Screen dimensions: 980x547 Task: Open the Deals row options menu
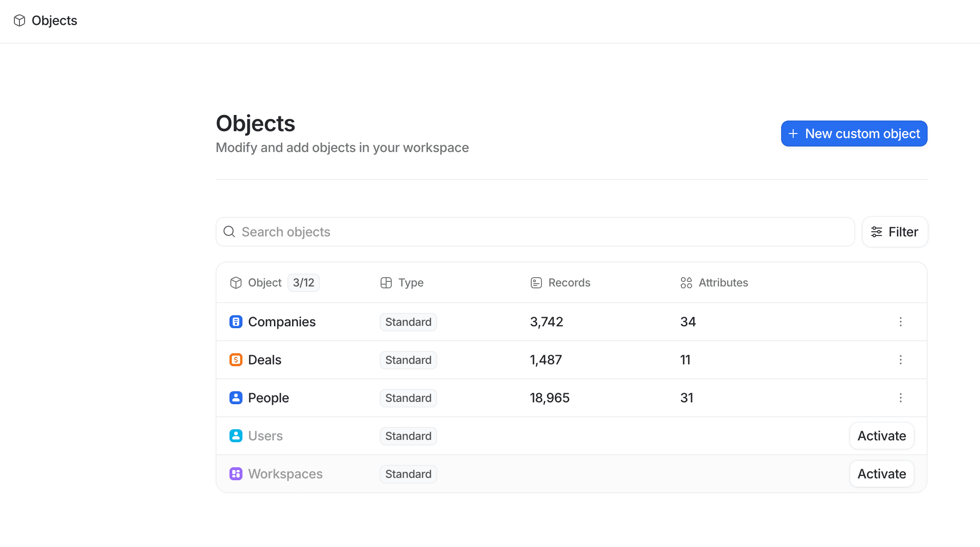[x=901, y=360]
